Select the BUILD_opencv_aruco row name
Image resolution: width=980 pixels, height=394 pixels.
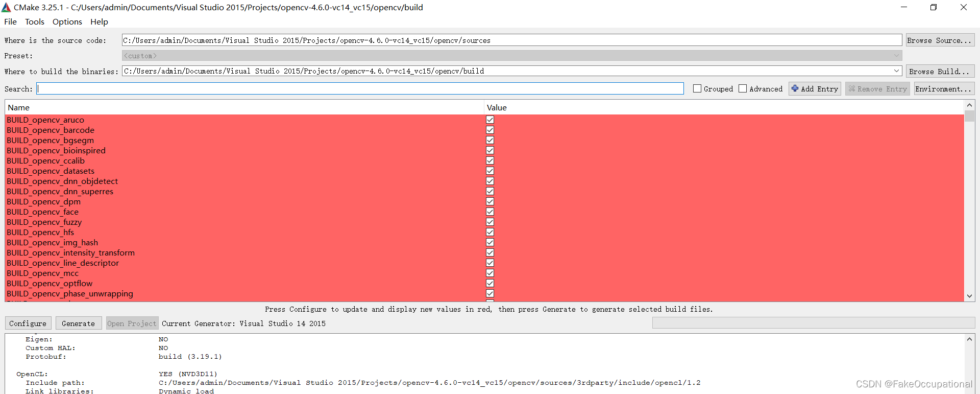click(x=45, y=120)
